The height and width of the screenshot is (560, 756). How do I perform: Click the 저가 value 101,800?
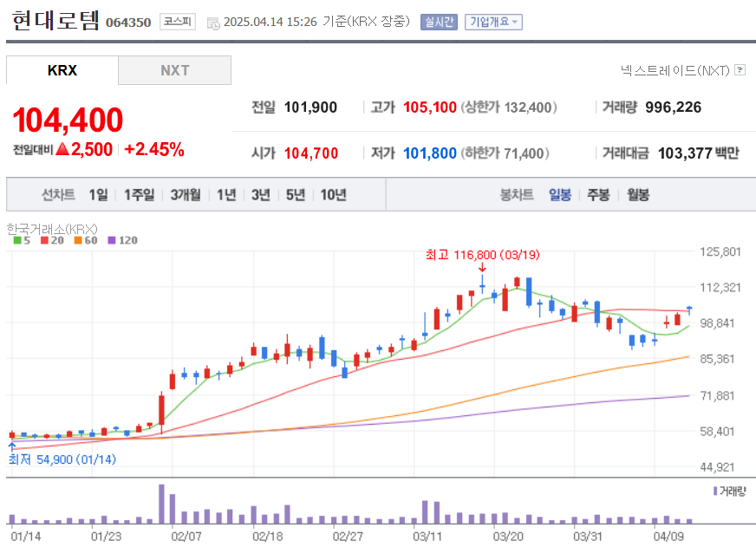coord(430,153)
